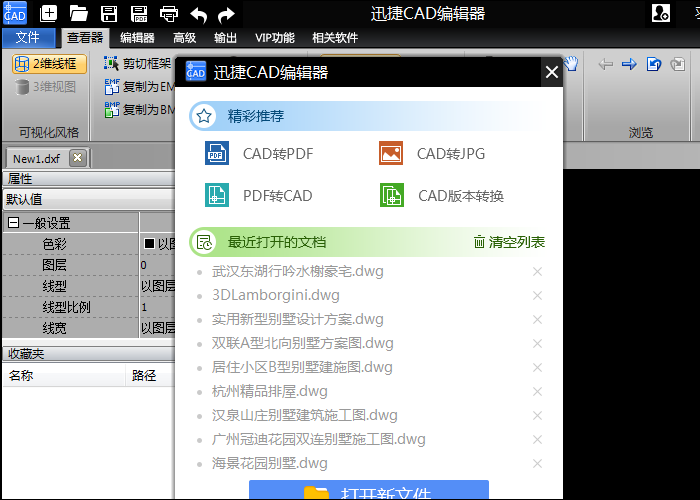Choose the 剪切框架 tool
The width and height of the screenshot is (700, 500).
(x=138, y=63)
